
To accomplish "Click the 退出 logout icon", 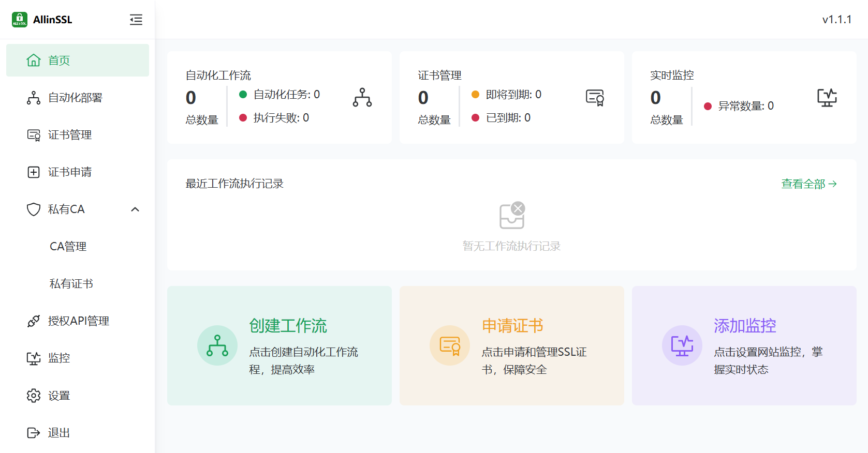I will coord(34,433).
